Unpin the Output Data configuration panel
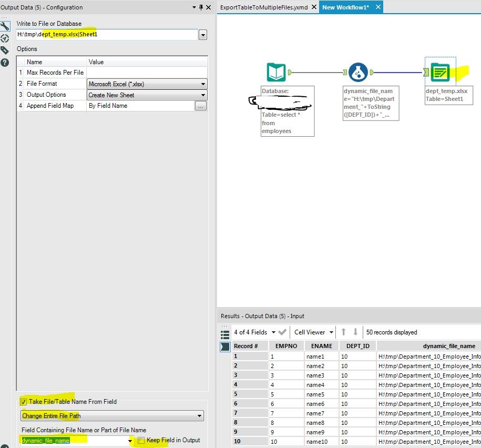 tap(200, 7)
